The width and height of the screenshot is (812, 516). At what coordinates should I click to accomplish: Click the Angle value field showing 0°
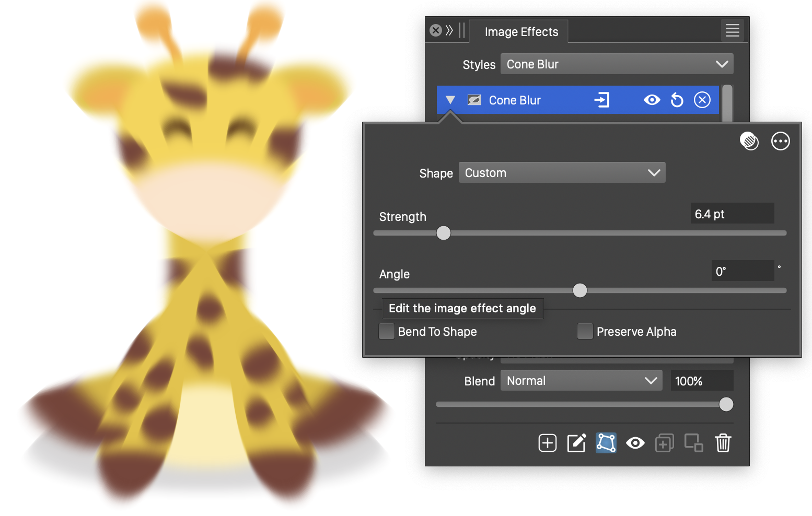(x=742, y=271)
